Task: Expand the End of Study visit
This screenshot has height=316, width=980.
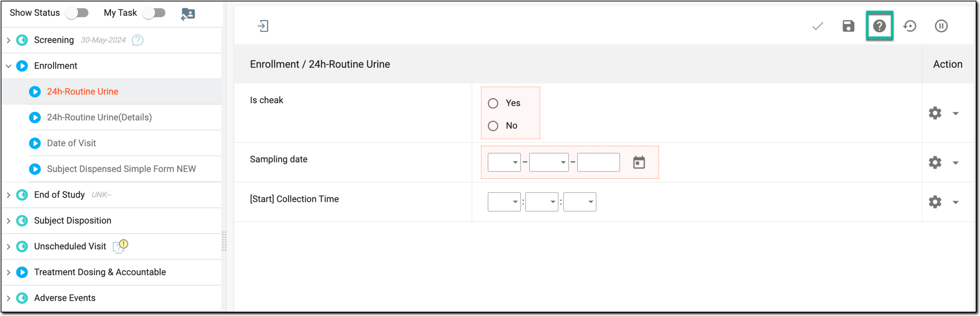Action: [x=8, y=195]
